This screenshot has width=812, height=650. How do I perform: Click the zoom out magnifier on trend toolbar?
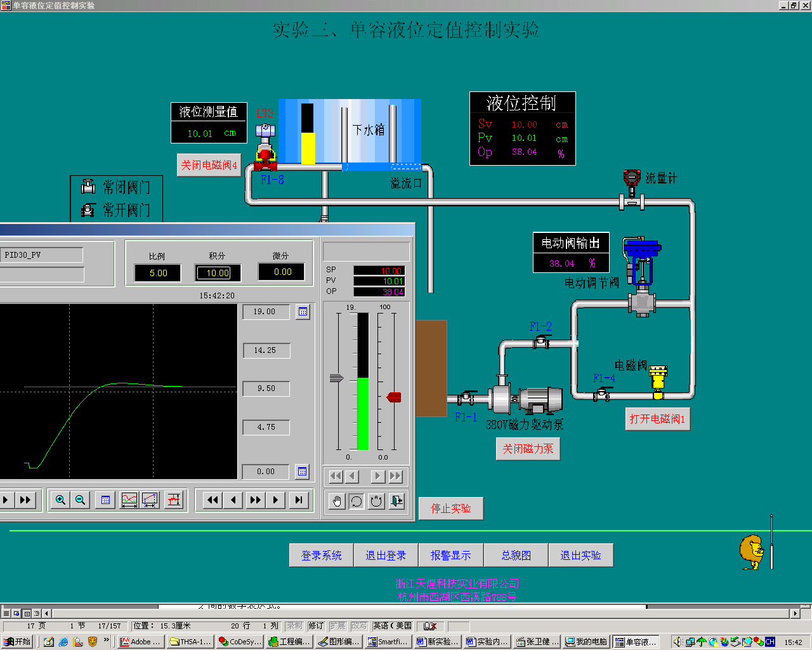81,500
